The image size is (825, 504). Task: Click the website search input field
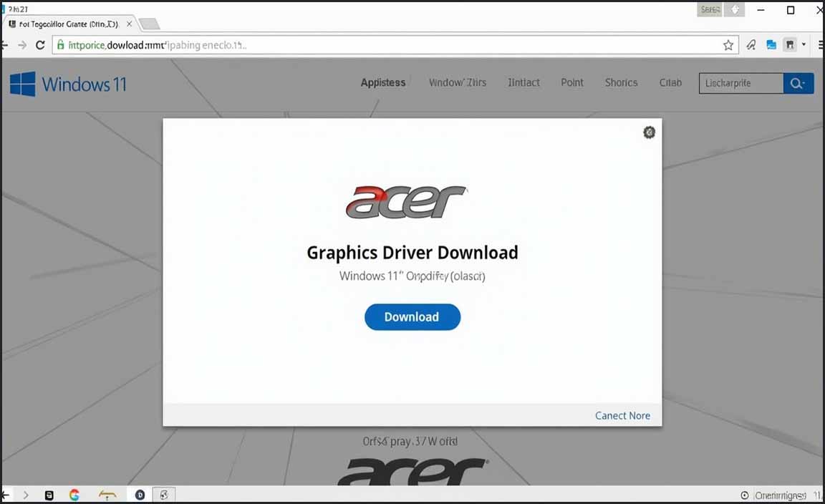(x=740, y=84)
